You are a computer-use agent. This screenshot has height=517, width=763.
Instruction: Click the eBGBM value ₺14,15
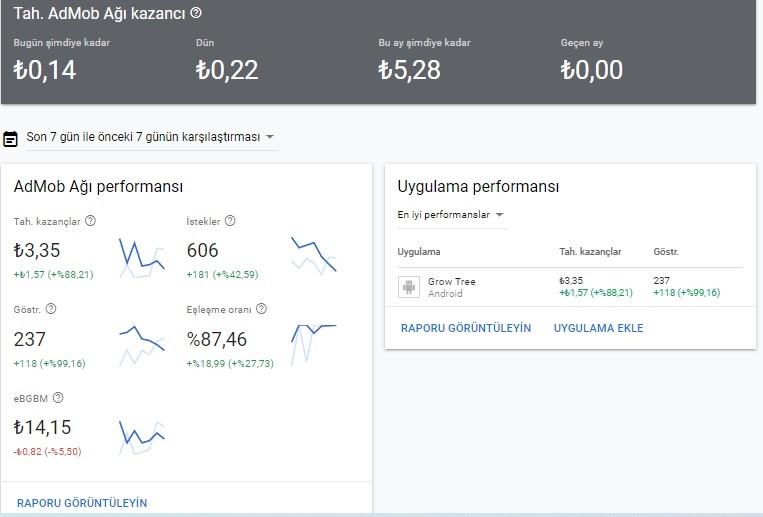coord(42,427)
